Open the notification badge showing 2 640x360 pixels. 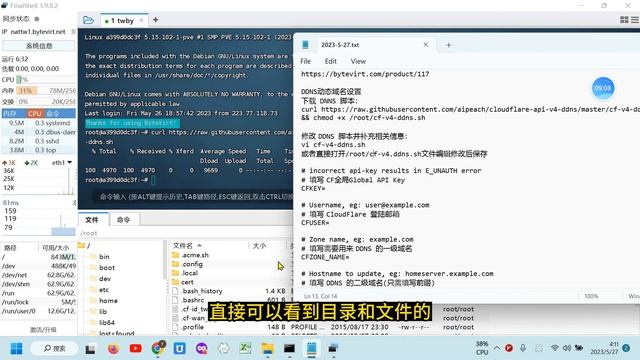point(626,348)
